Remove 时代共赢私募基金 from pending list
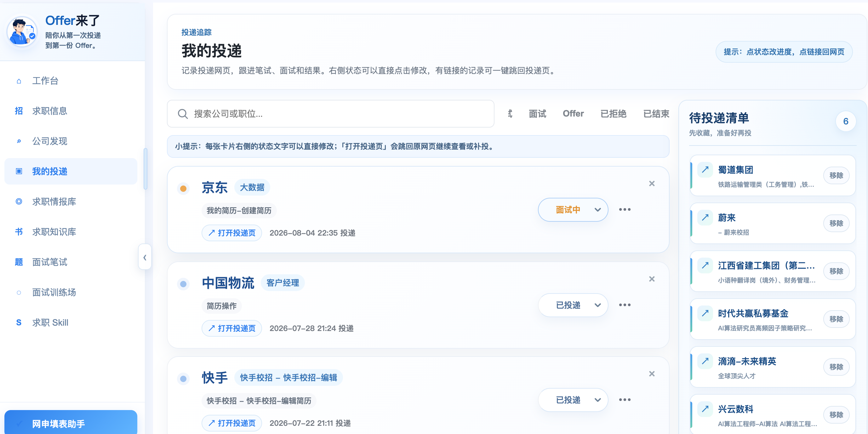This screenshot has height=434, width=868. [836, 319]
